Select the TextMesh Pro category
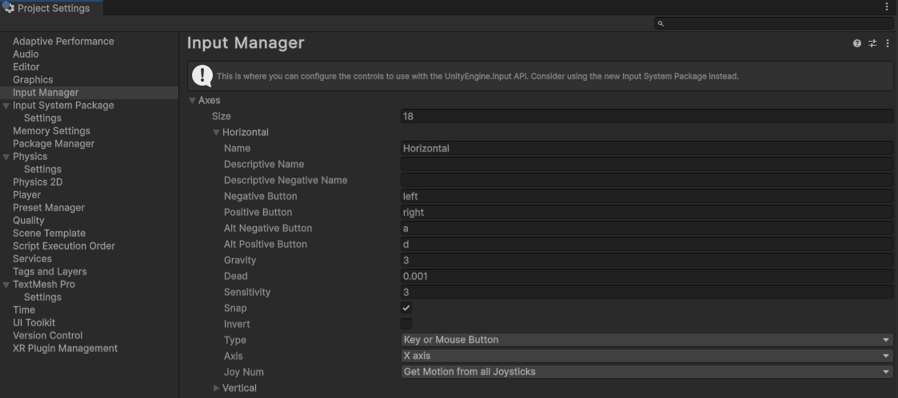The image size is (898, 398). coord(44,285)
